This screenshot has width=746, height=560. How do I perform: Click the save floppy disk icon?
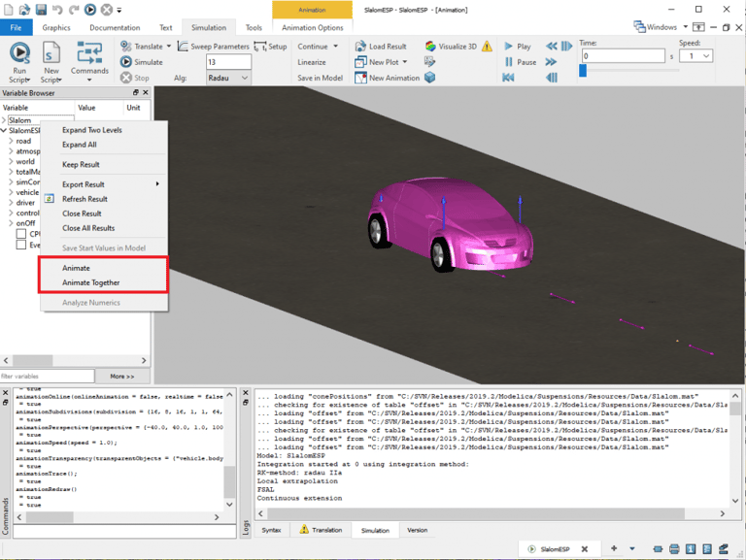(41, 9)
